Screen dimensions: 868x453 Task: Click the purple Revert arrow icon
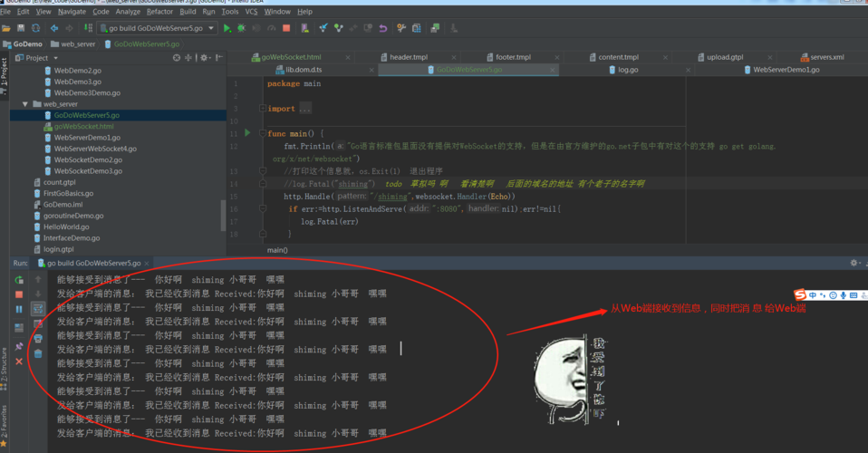point(383,28)
